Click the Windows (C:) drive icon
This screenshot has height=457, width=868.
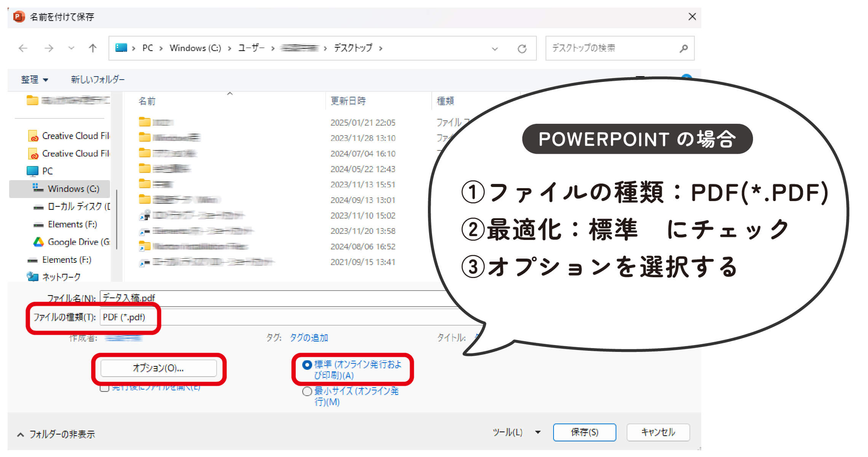pyautogui.click(x=38, y=188)
